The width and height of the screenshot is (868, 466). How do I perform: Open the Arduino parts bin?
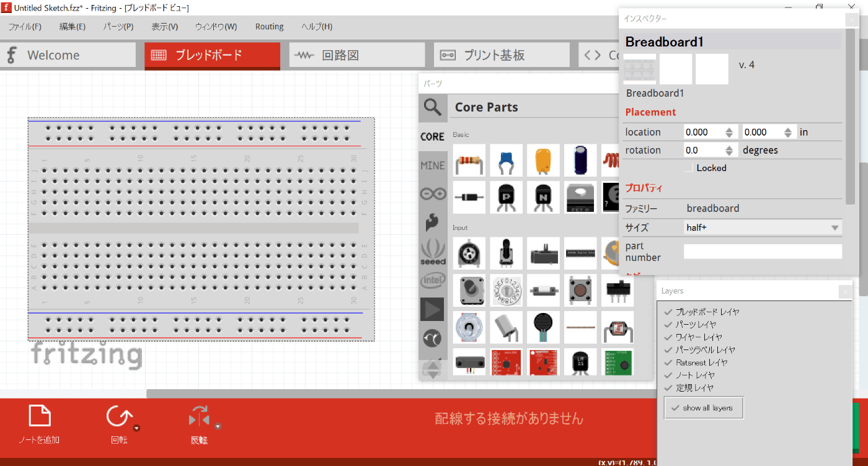click(433, 194)
